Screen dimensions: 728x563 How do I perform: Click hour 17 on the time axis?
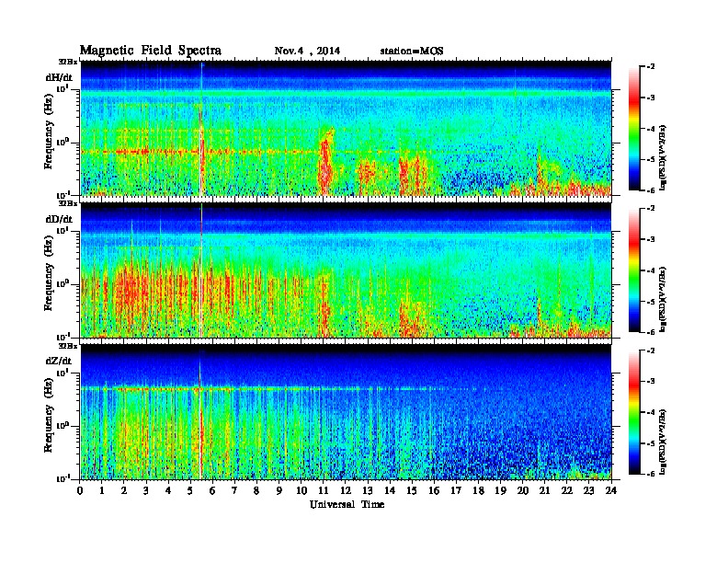(x=457, y=490)
